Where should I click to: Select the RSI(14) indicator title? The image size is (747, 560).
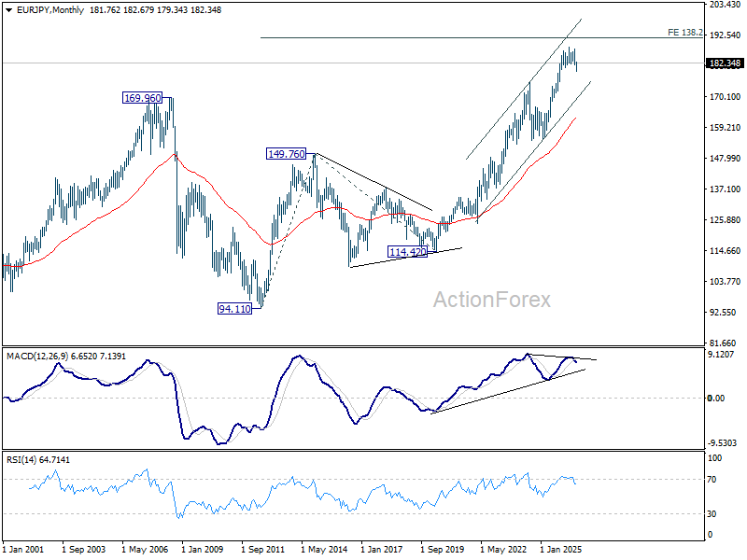(x=21, y=460)
